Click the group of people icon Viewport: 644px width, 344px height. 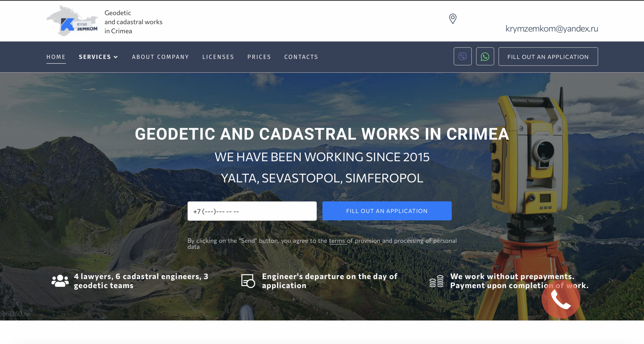tap(60, 281)
